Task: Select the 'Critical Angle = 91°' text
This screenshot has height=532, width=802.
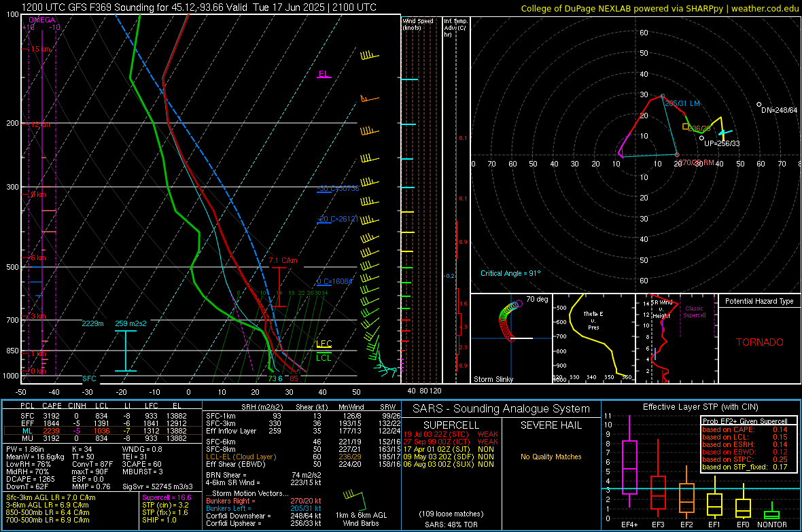Action: click(x=510, y=273)
